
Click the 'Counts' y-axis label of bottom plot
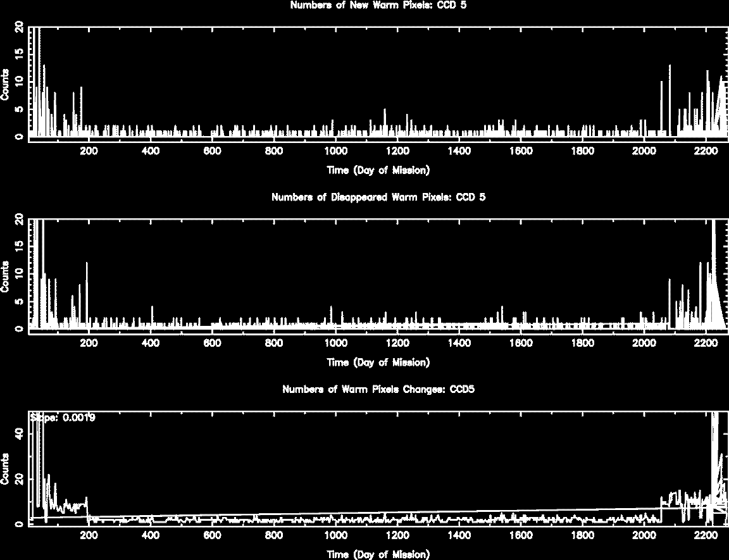click(5, 469)
